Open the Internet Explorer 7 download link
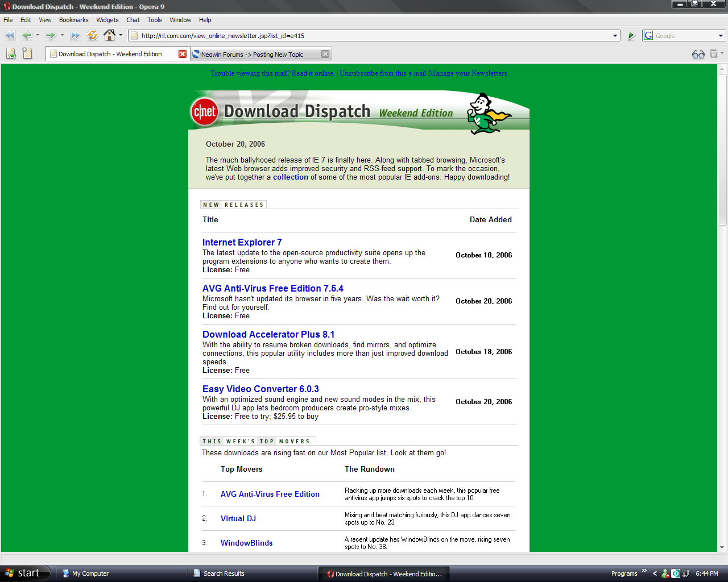This screenshot has width=728, height=582. [x=242, y=242]
